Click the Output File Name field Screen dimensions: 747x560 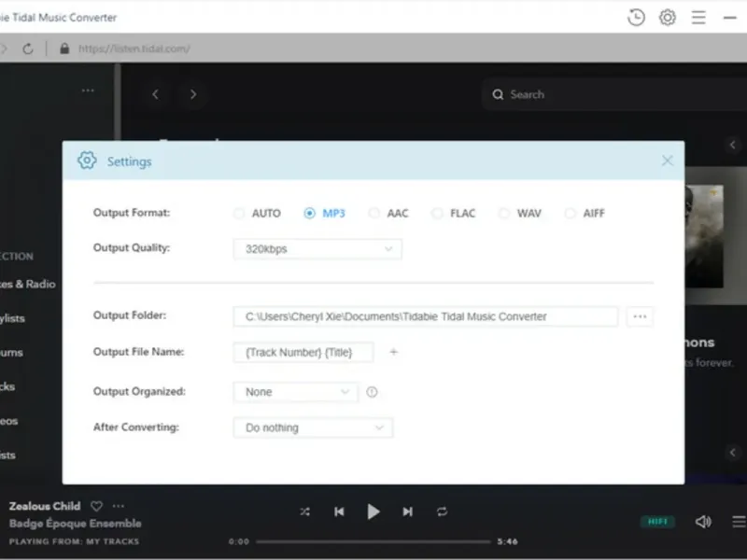[303, 353]
